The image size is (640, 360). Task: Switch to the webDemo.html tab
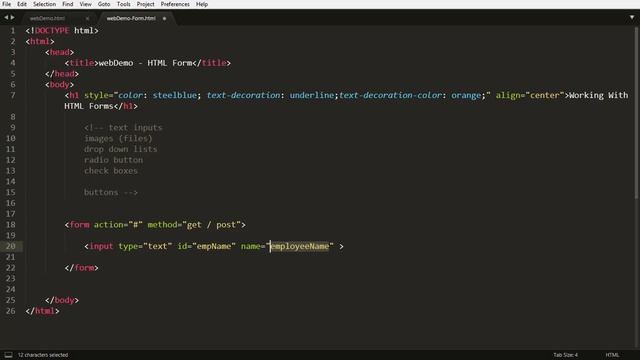pyautogui.click(x=47, y=18)
